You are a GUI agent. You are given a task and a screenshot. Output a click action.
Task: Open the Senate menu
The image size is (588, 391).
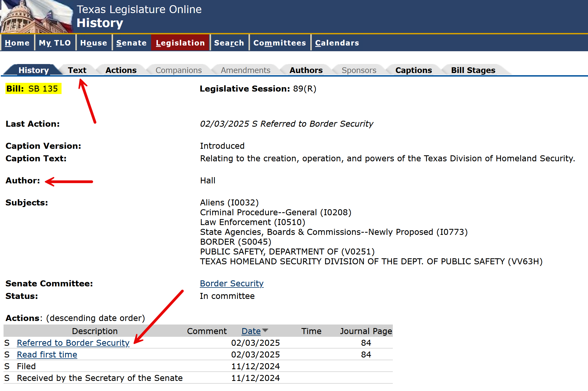(x=131, y=43)
